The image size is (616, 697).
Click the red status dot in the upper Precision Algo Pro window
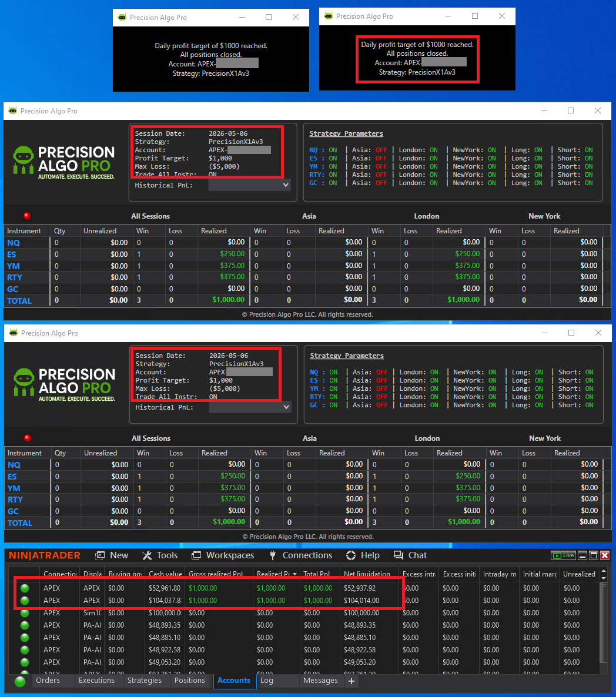(27, 216)
